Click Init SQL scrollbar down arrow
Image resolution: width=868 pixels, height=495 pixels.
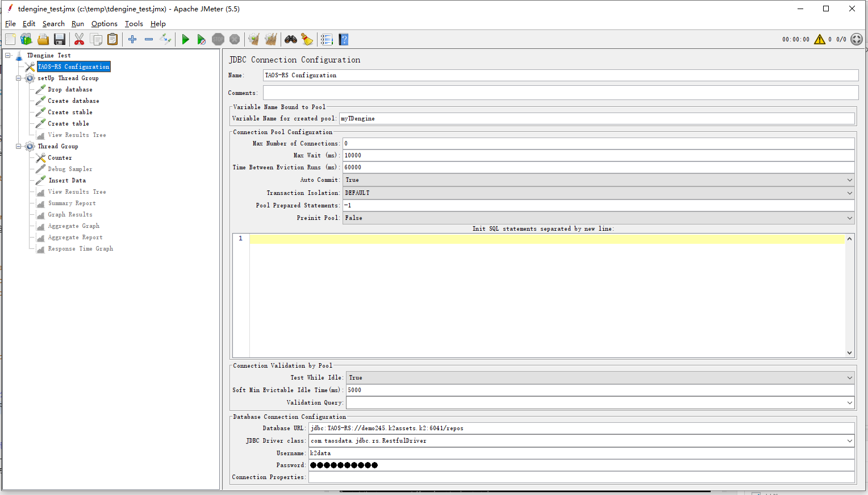pyautogui.click(x=849, y=353)
